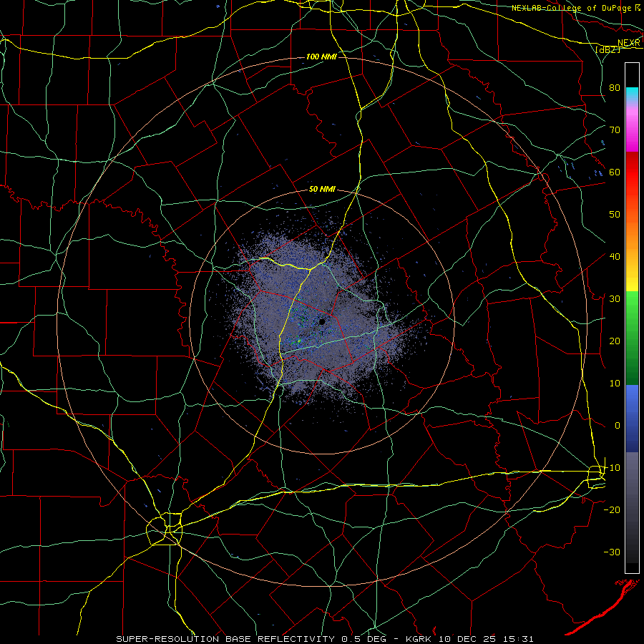The image size is (644, 644).
Task: Click the 10 value on dBZ scale
Action: [x=615, y=384]
